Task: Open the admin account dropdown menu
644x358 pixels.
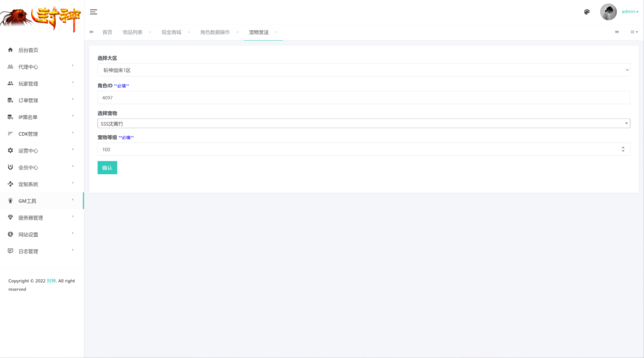Action: [630, 12]
